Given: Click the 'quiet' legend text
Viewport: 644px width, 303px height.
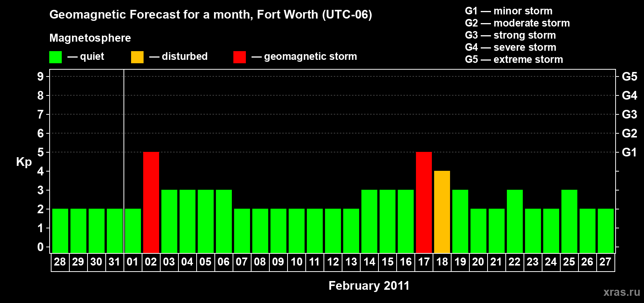Looking at the screenshot, I should click(92, 57).
